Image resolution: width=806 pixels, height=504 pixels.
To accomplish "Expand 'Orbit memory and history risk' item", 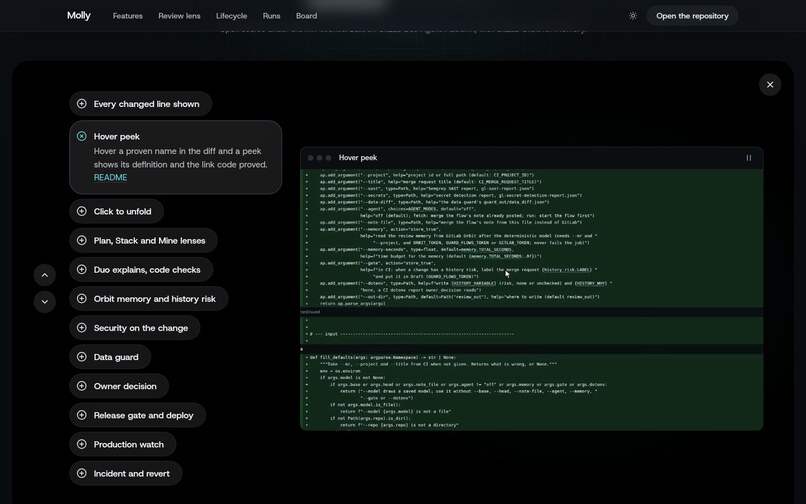I will [149, 299].
